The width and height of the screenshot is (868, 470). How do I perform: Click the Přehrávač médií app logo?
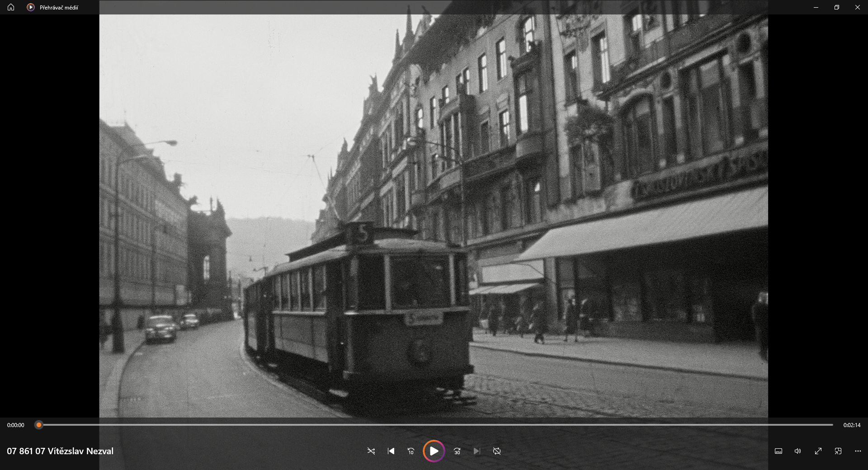point(31,7)
